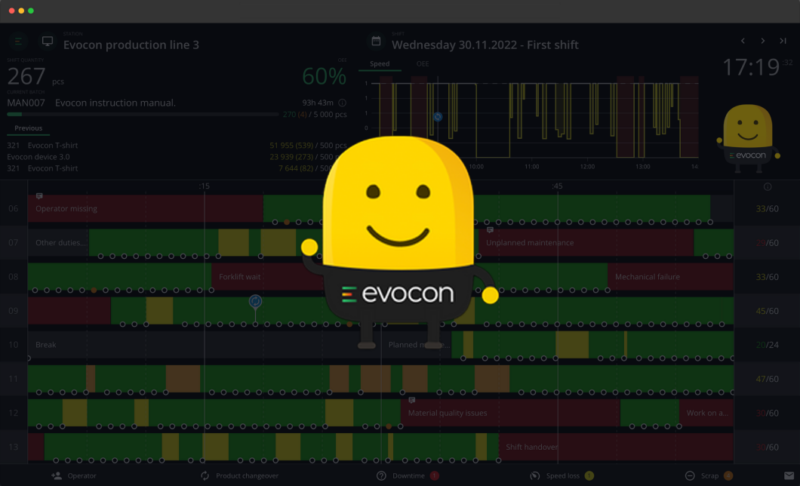Click the Speed loss button
This screenshot has width=800, height=486.
point(562,476)
